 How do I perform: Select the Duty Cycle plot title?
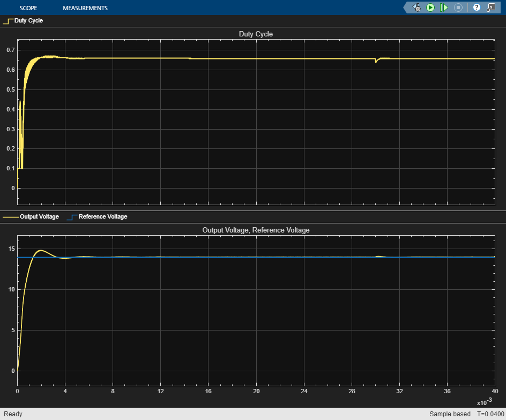tap(256, 34)
